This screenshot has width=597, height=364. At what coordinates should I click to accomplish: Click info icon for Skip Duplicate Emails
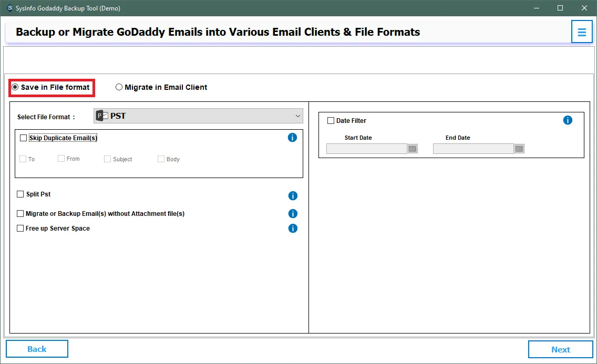[x=293, y=138]
